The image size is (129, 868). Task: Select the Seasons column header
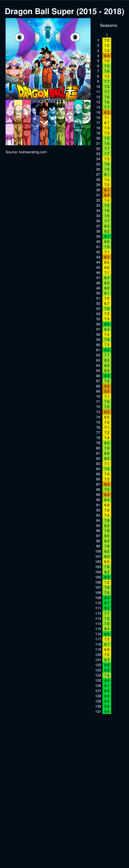coord(108,26)
